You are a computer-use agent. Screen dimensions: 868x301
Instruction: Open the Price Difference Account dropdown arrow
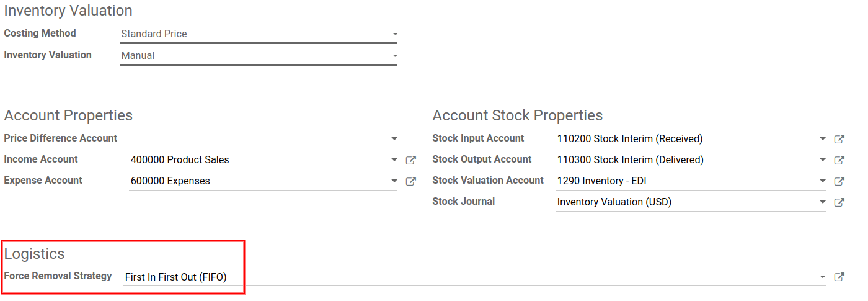coord(394,139)
